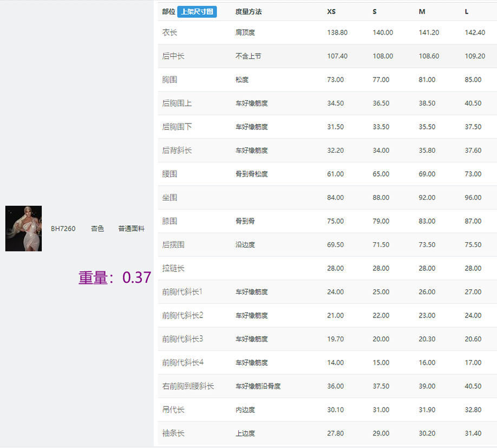Click 上边度 method in 袖条长 row
Viewport: 497px width, 448px height.
(x=245, y=433)
